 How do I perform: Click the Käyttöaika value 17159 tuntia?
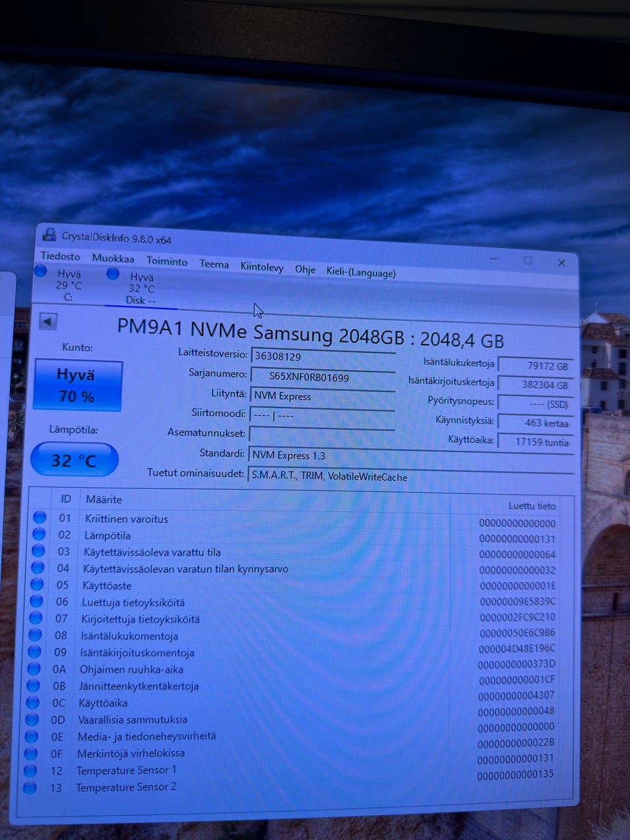pyautogui.click(x=534, y=442)
